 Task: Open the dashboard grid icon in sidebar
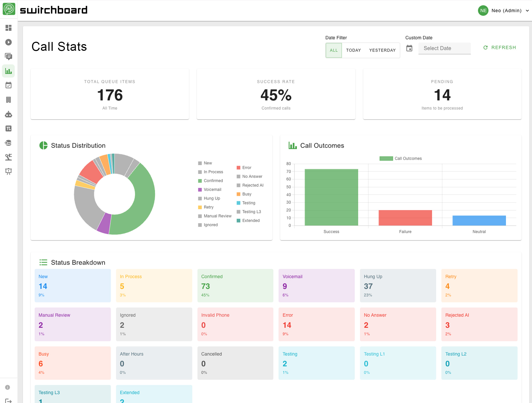tap(9, 28)
